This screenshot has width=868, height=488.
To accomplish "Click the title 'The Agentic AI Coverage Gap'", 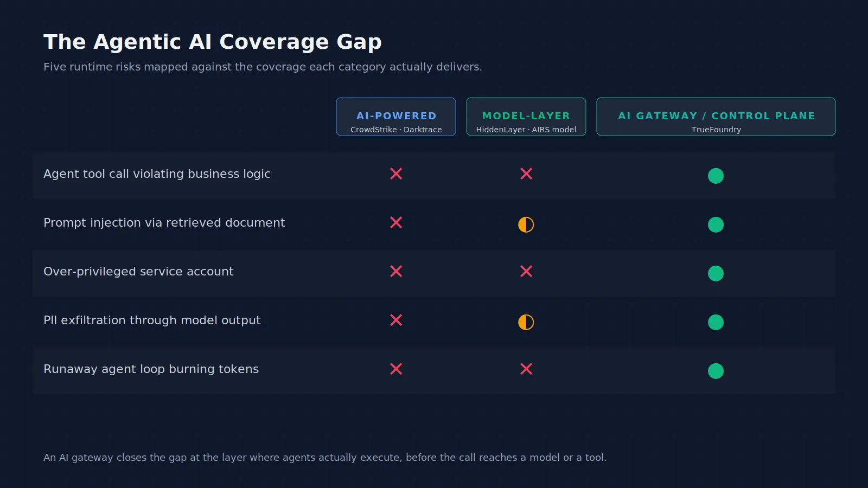I will coord(213,42).
